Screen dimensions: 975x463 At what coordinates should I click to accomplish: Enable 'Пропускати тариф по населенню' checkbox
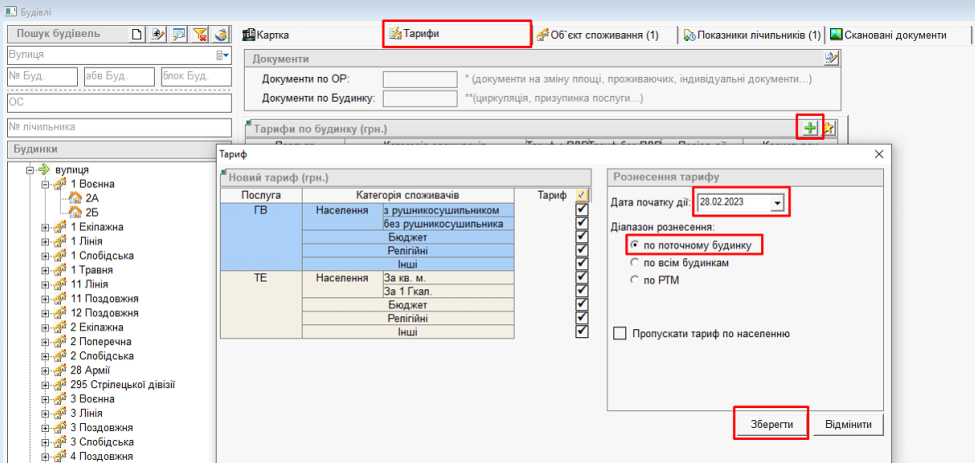[619, 333]
